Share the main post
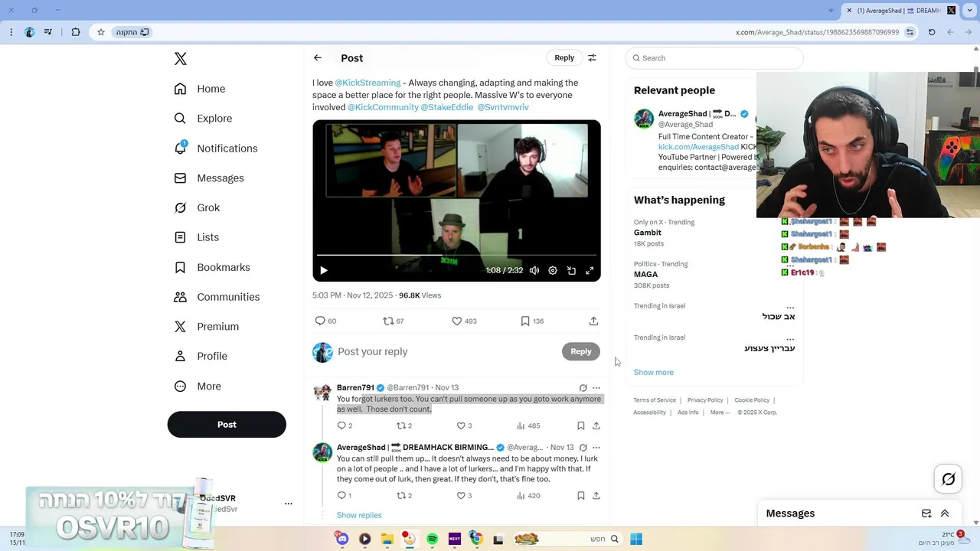The image size is (980, 551). tap(593, 321)
